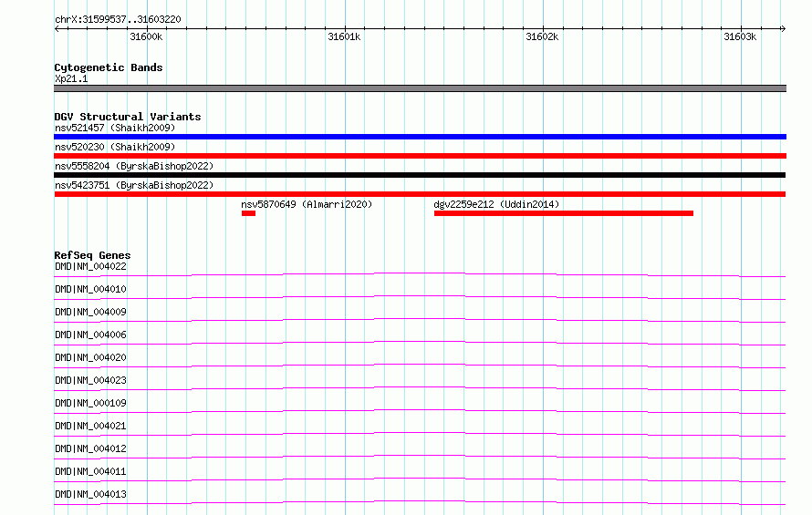Click the nsv521457 (Shaikh2009) label
The height and width of the screenshot is (515, 812).
point(115,128)
